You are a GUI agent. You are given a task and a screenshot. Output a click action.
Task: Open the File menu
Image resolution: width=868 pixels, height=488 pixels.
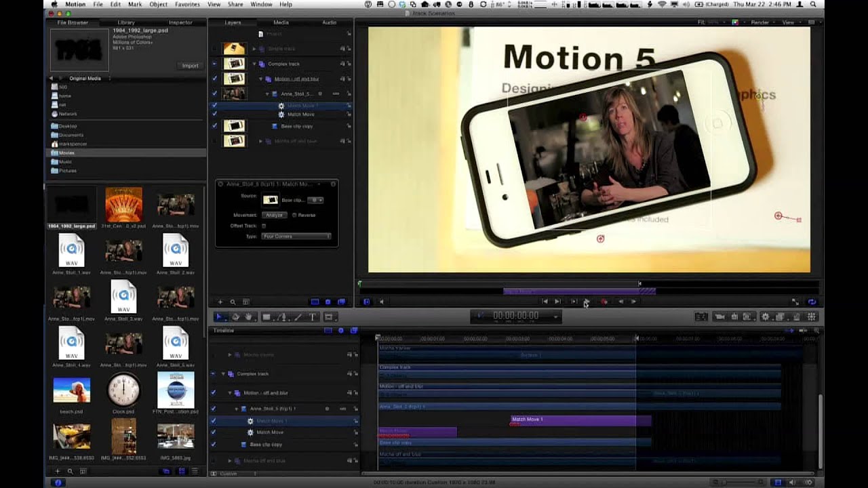pos(98,4)
